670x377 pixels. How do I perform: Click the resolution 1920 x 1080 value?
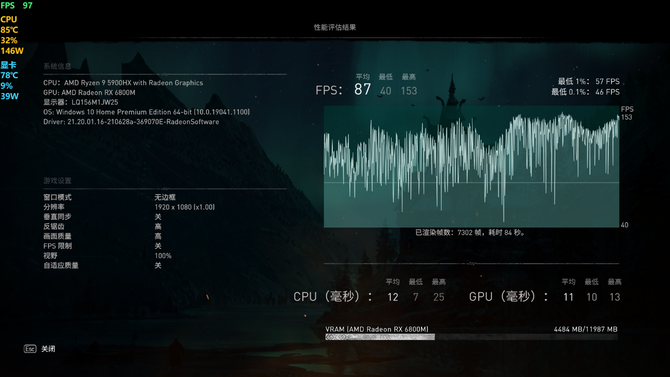coord(185,207)
